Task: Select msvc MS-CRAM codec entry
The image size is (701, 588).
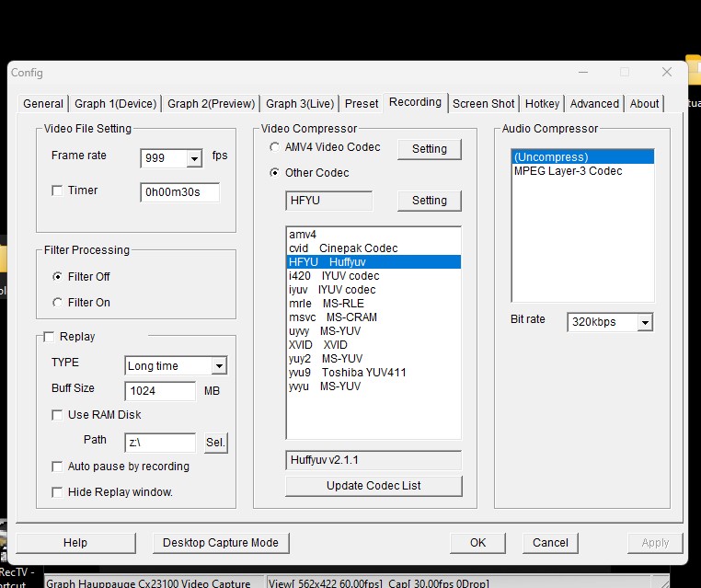Action: tap(373, 317)
